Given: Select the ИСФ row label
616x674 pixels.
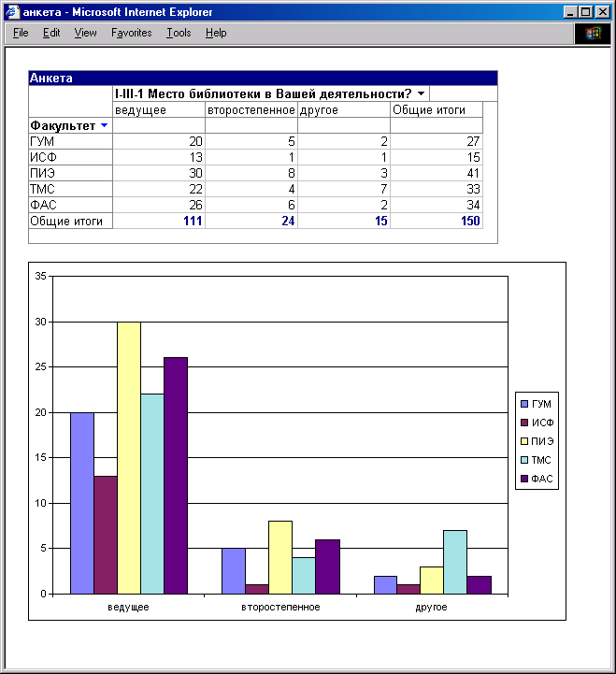Looking at the screenshot, I should 70,157.
